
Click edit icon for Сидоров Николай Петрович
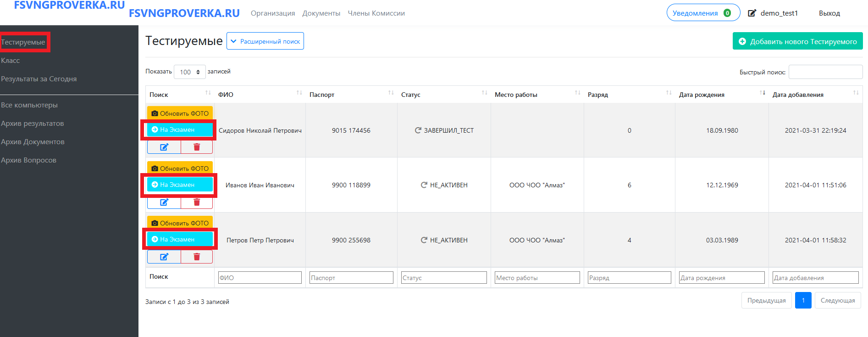[x=164, y=147]
